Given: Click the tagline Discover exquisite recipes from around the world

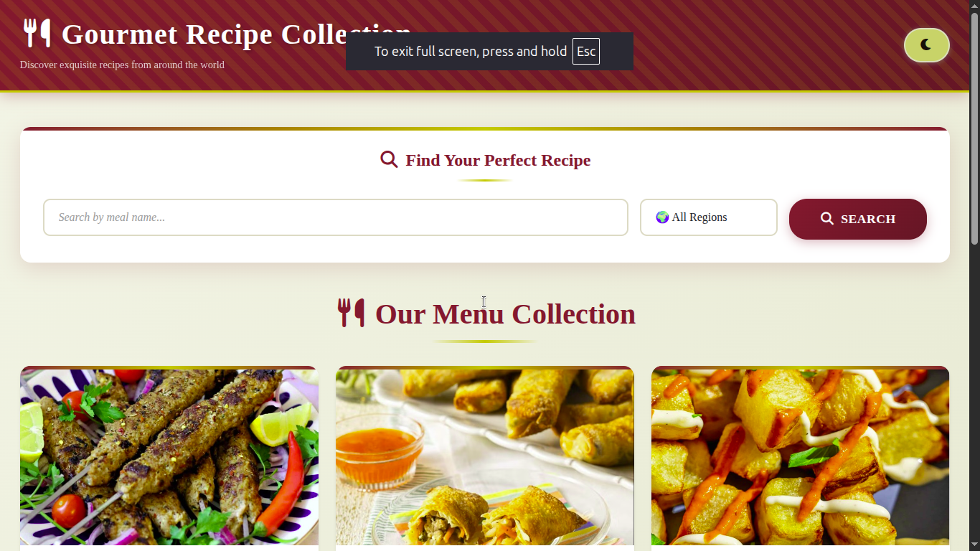Looking at the screenshot, I should pyautogui.click(x=122, y=65).
